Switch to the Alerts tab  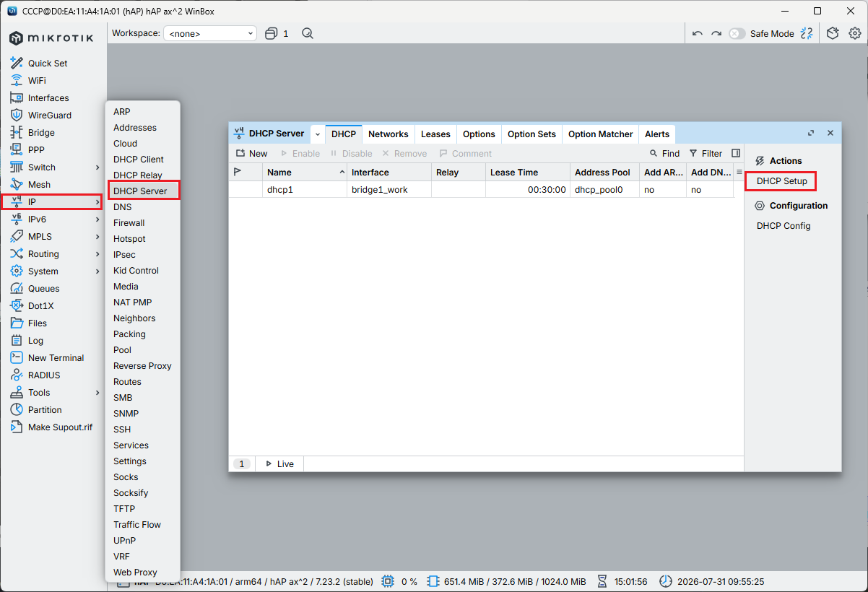tap(657, 134)
